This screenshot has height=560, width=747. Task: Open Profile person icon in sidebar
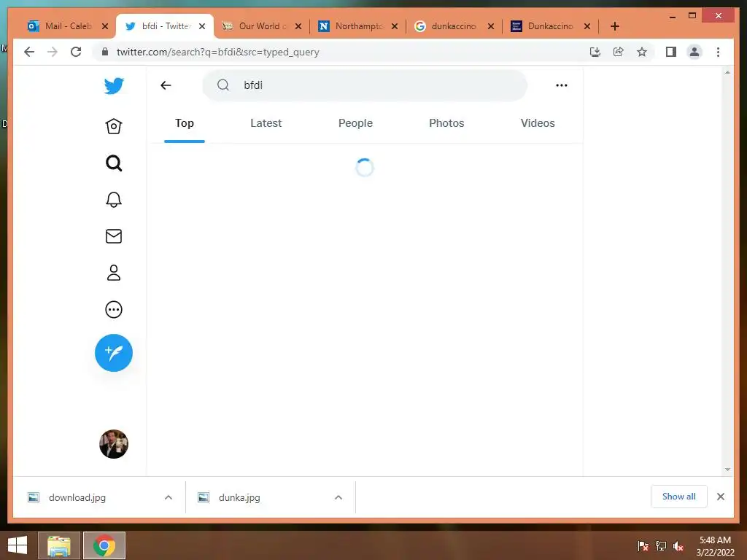click(x=113, y=273)
